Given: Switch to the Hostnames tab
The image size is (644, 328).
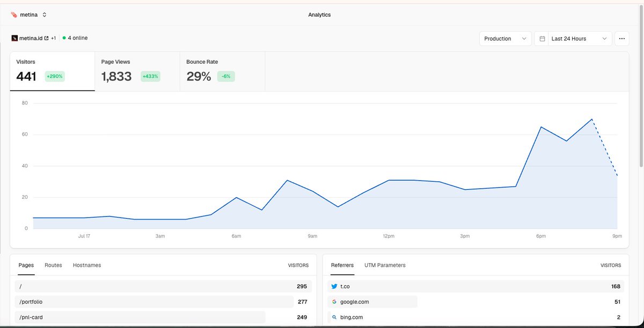Looking at the screenshot, I should (87, 265).
